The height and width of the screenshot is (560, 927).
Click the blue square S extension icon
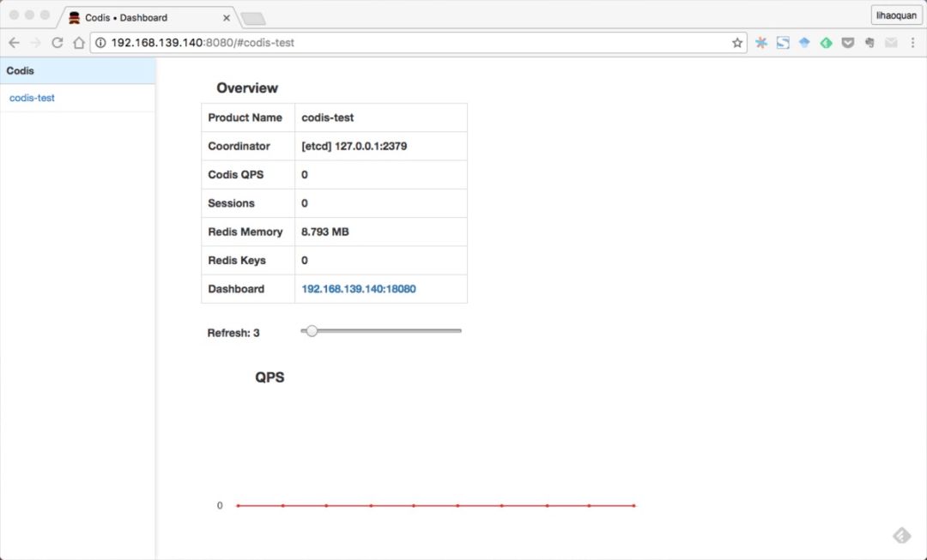tap(783, 43)
